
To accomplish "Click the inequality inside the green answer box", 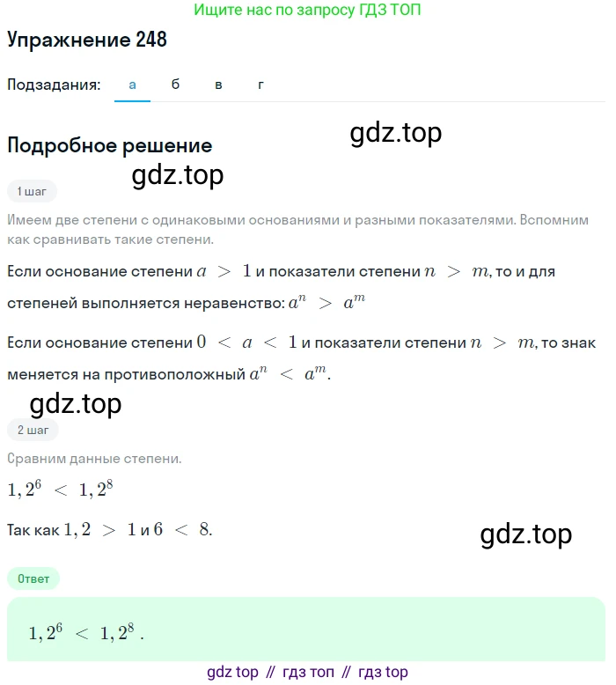I will tap(85, 633).
